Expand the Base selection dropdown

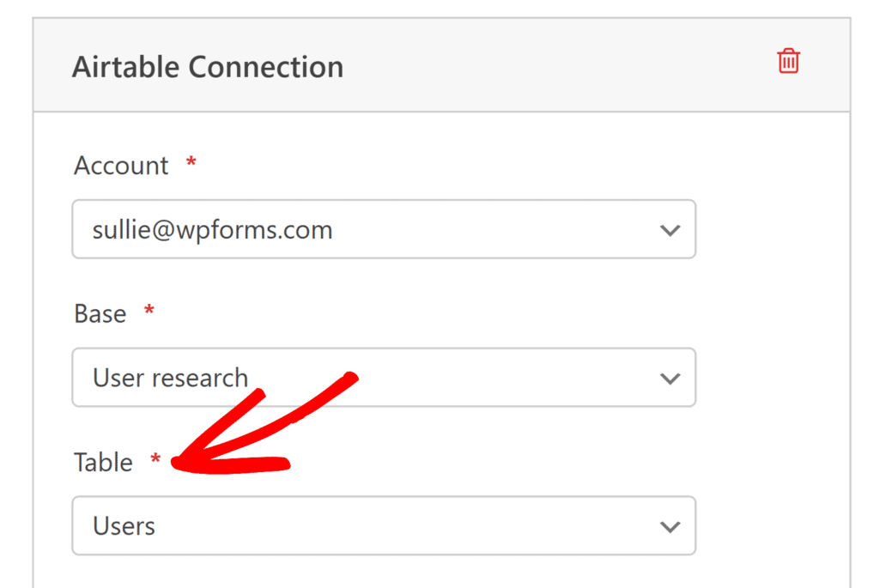pos(384,378)
